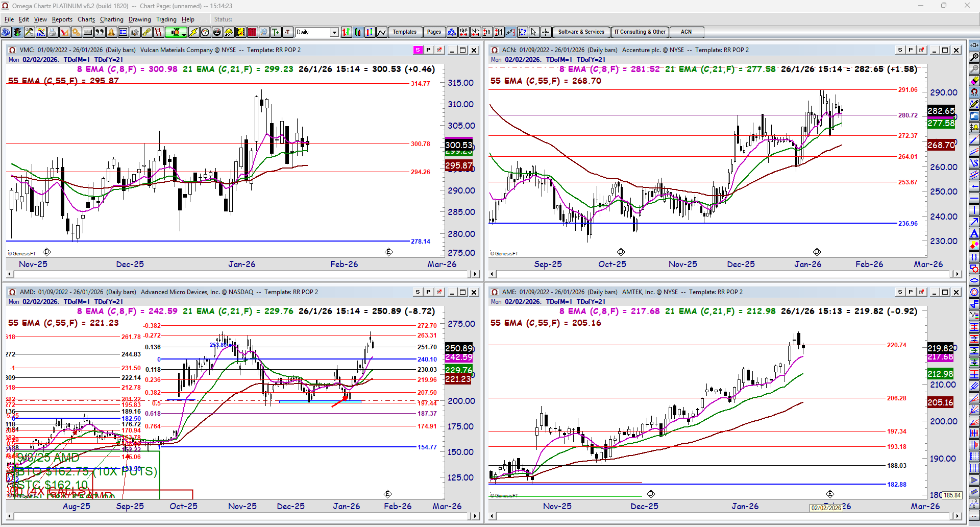980x527 pixels.
Task: Click the traffic light icon in toolbar
Action: point(18,32)
